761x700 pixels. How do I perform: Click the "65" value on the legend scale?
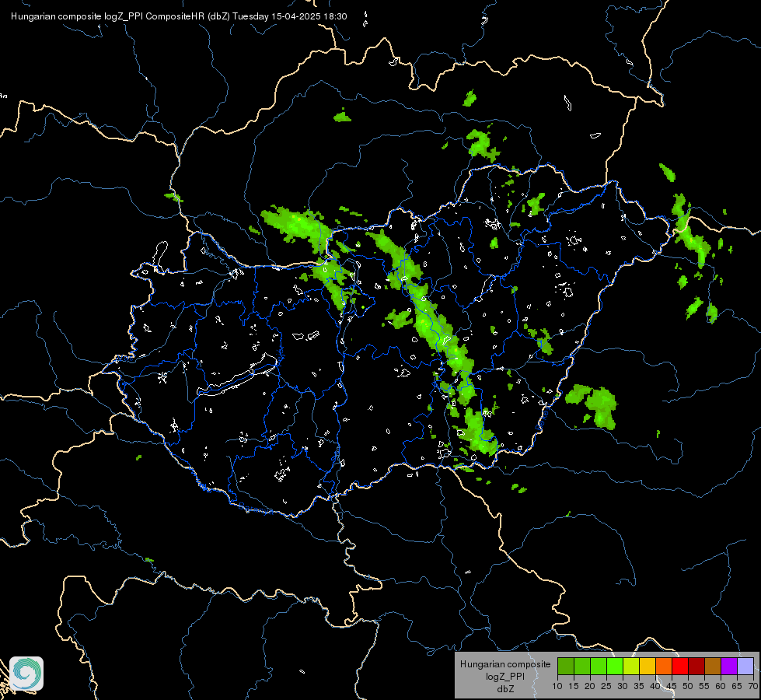[x=737, y=687]
